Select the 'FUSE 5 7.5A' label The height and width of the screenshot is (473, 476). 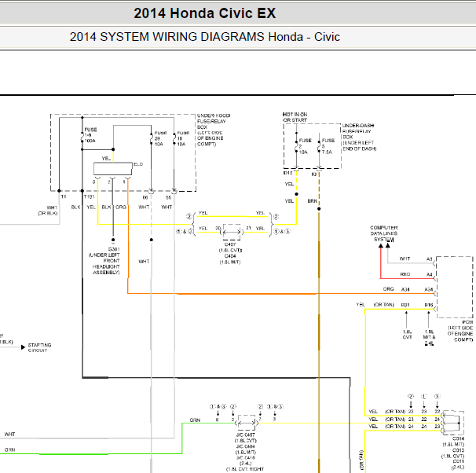click(x=328, y=146)
